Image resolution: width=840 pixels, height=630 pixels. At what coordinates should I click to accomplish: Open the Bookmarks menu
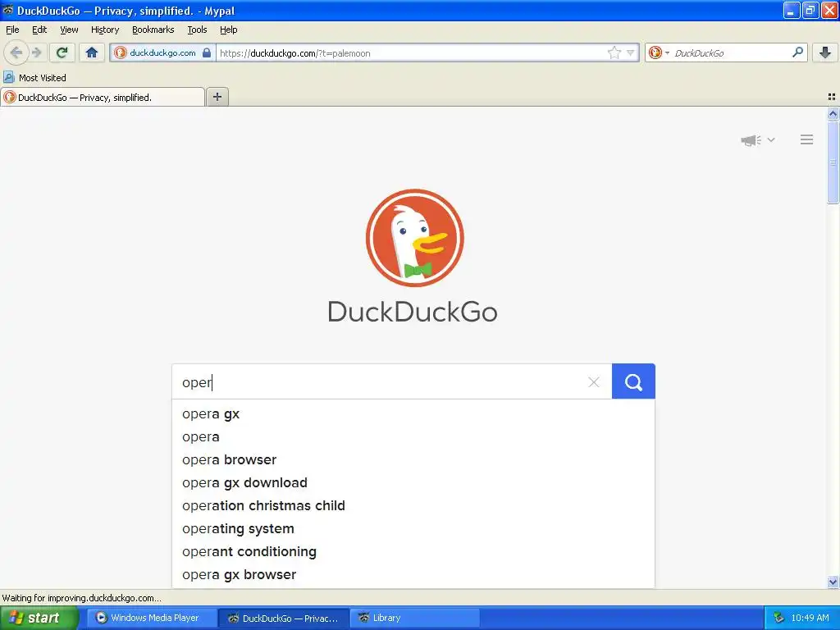(153, 30)
